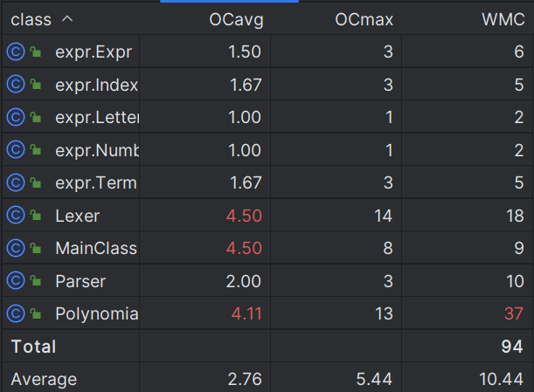This screenshot has height=392, width=534.
Task: Toggle sort order with the class column arrow
Action: (67, 18)
